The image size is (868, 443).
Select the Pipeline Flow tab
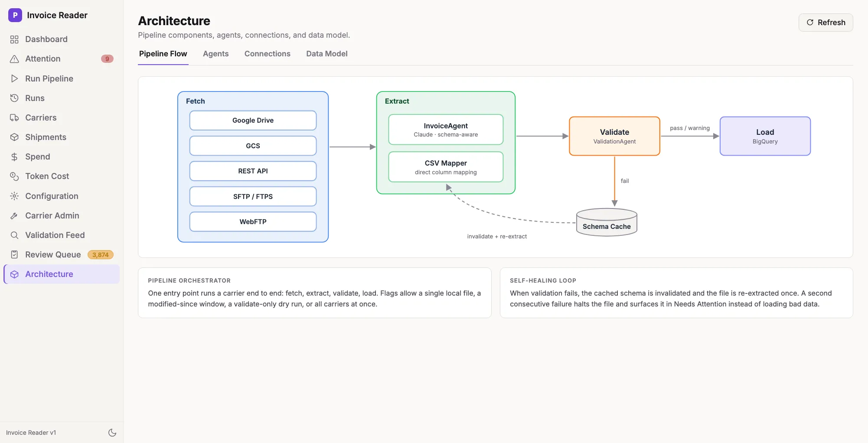(163, 54)
